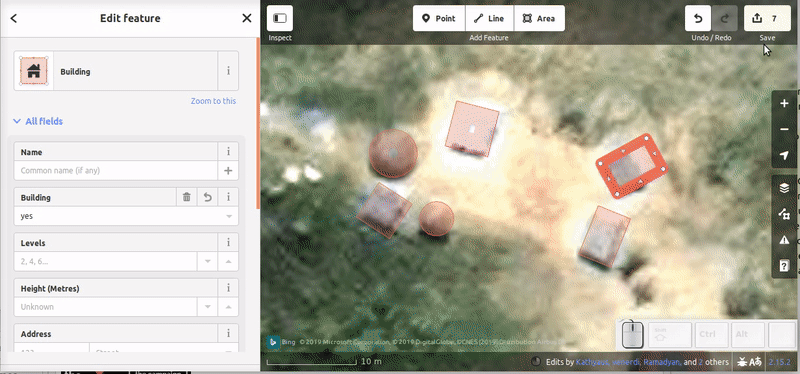This screenshot has width=800, height=374.
Task: Open contributor Ramadyan link
Action: coord(662,362)
